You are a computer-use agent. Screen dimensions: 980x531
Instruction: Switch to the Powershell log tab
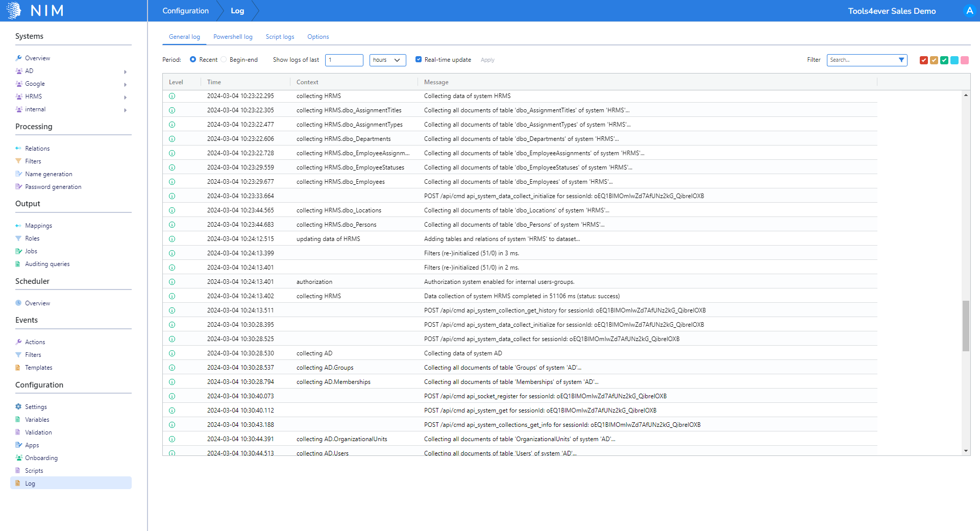pos(233,36)
